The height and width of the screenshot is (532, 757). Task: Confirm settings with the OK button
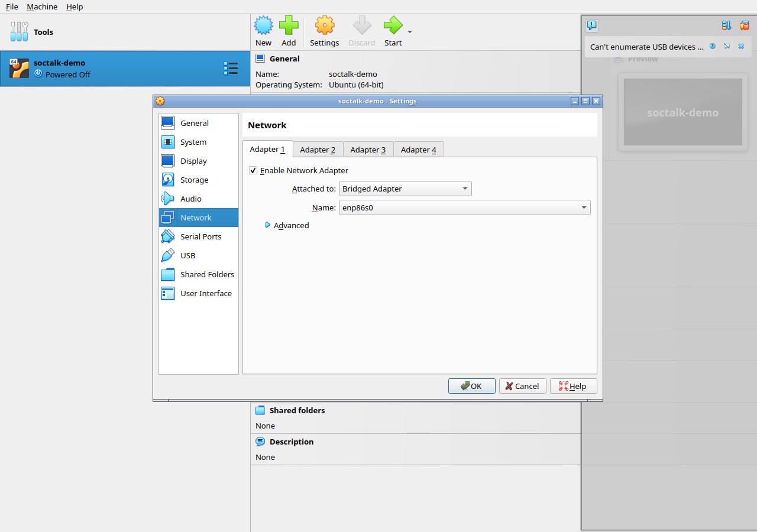point(471,386)
